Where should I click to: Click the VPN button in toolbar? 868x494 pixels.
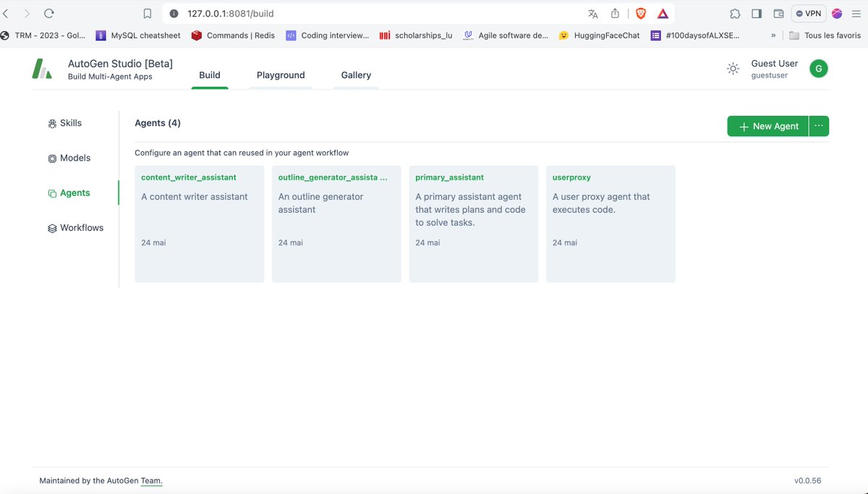coord(809,13)
